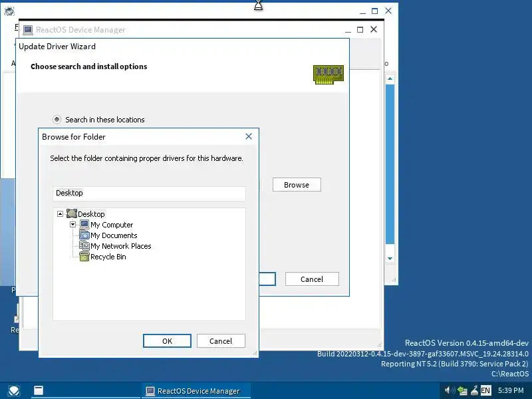Click the ReactOS Device Manager title icon
The height and width of the screenshot is (399, 532).
point(27,30)
